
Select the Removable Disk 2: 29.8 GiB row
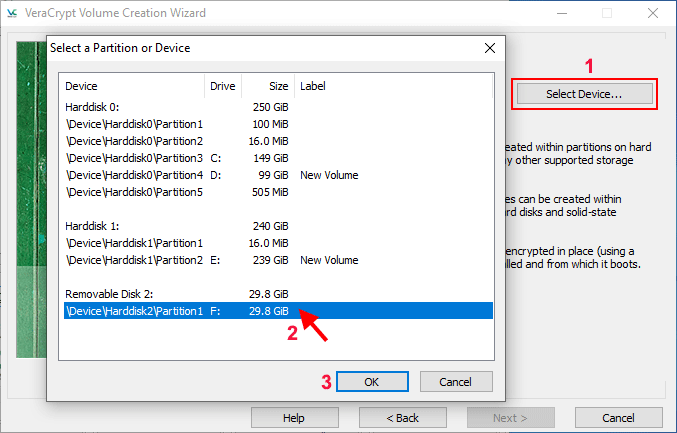[278, 294]
